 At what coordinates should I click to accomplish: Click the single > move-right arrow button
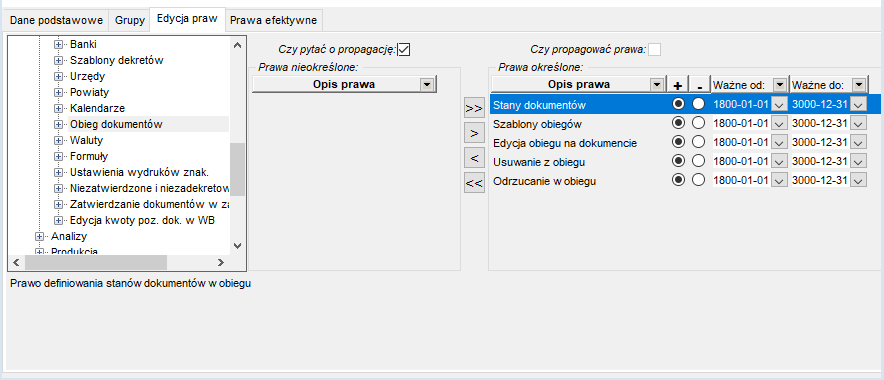pos(474,133)
